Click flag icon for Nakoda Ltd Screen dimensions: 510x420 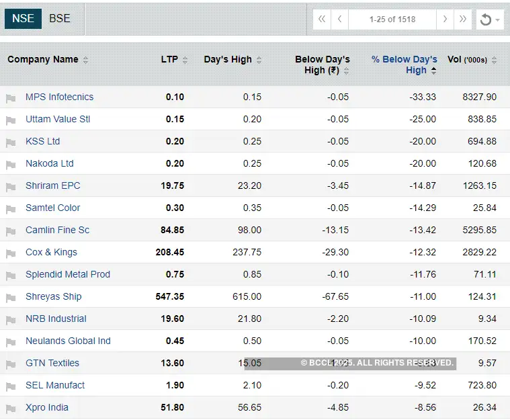click(x=11, y=164)
